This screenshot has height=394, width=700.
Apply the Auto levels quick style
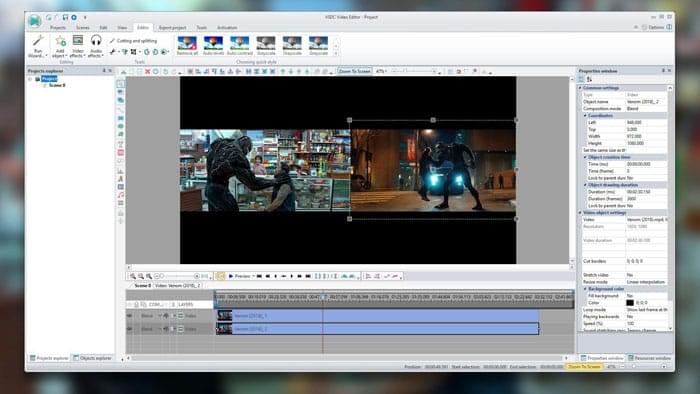213,46
